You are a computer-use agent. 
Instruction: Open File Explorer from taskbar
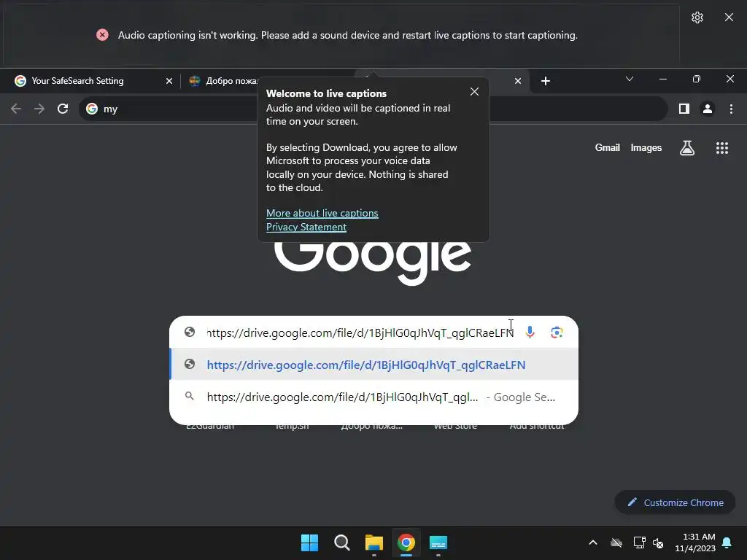coord(374,542)
